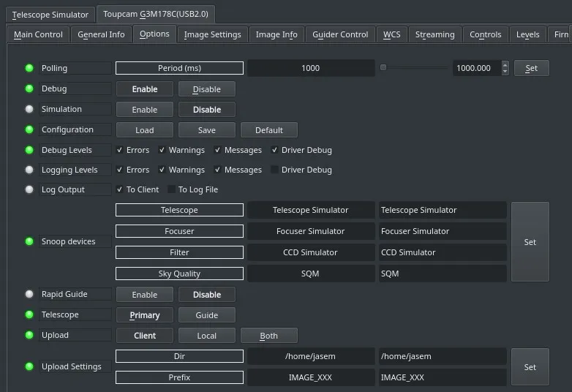572x392 pixels.
Task: Edit the Filter snoop device input field
Action: click(x=443, y=252)
